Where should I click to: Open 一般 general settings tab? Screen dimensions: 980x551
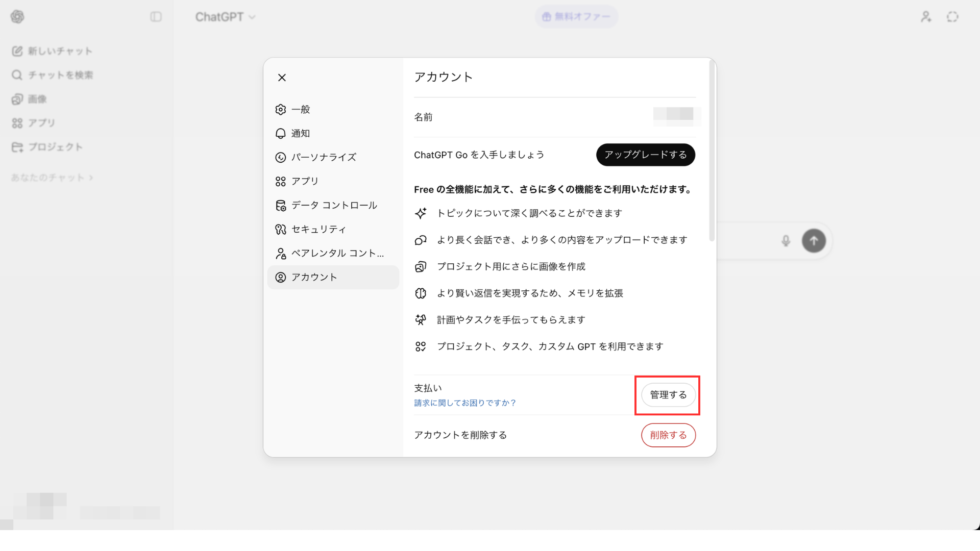(301, 109)
